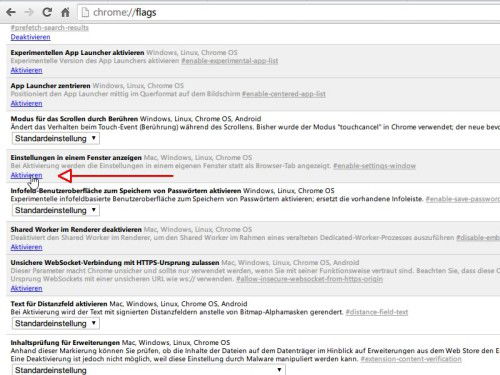The height and width of the screenshot is (375, 500).
Task: Activate Experimentellen App Launcher flag
Action: click(x=26, y=70)
